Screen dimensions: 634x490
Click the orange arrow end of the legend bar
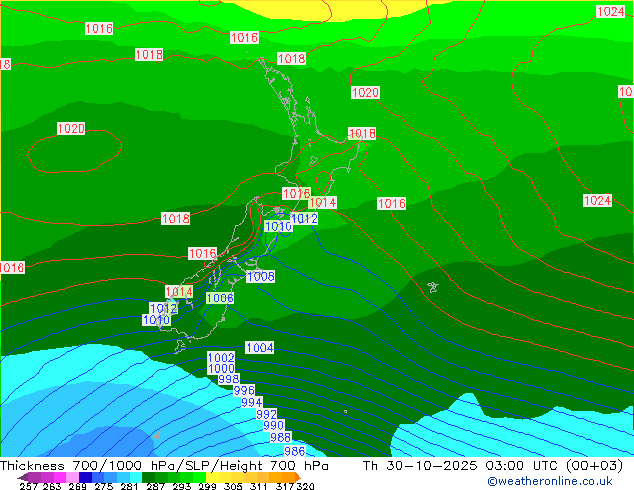pyautogui.click(x=298, y=477)
